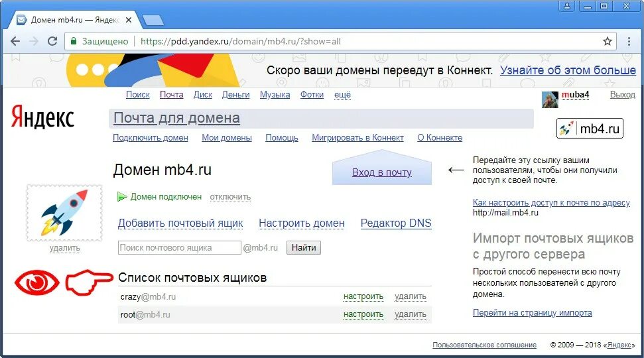644x358 pixels.
Task: Click the Яндекс link in the footer
Action: (x=619, y=345)
